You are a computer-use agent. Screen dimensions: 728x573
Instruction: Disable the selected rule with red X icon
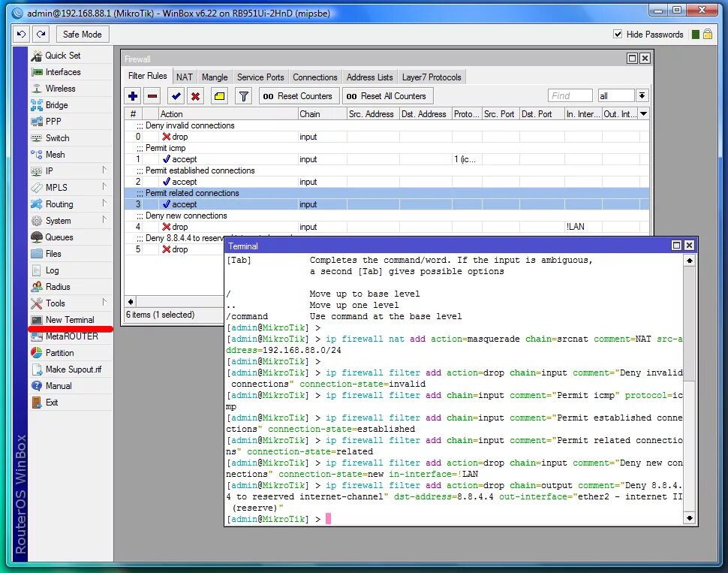(195, 96)
